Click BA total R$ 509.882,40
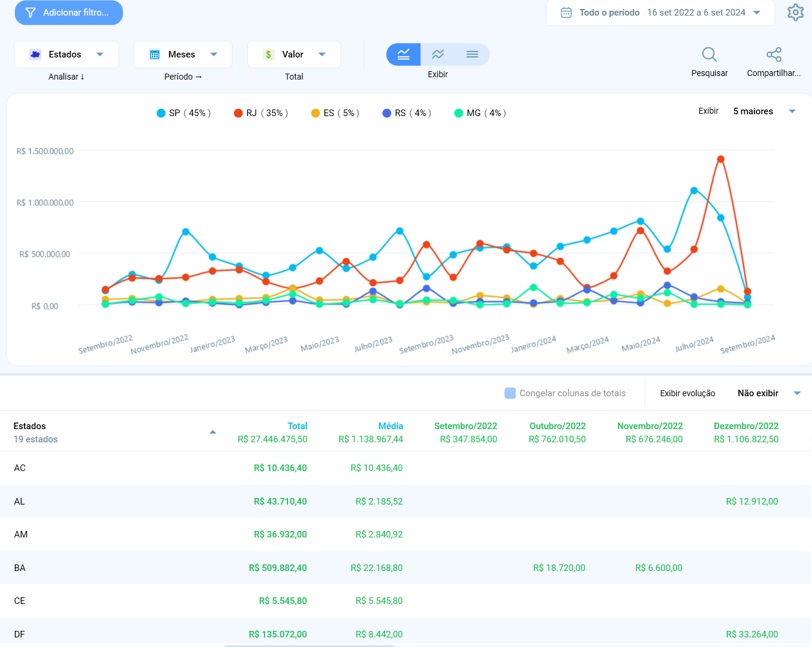The height and width of the screenshot is (647, 812). pos(278,568)
